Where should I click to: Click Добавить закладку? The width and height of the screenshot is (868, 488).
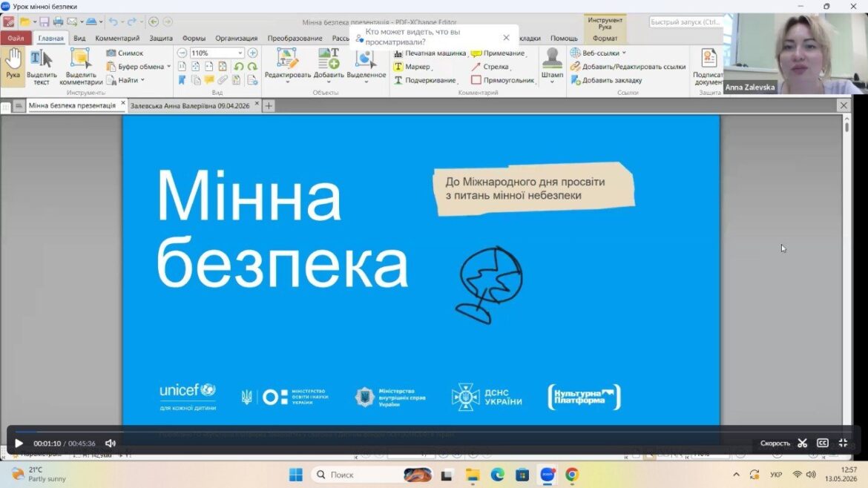[x=607, y=80]
